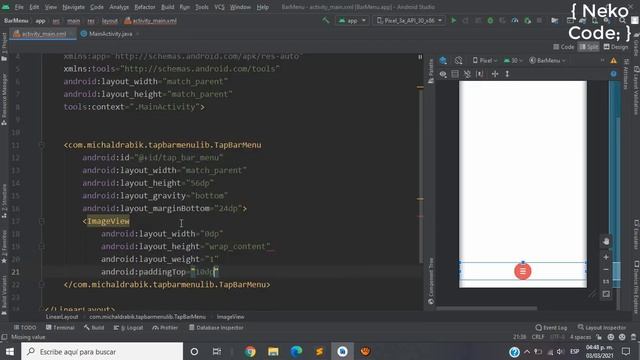Run the app with the green play button
The image size is (640, 360).
pos(453,20)
